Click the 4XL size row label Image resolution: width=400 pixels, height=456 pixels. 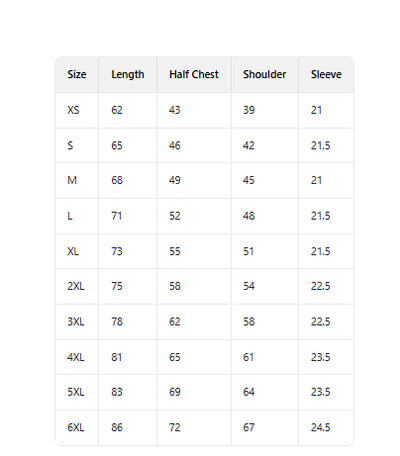tap(76, 357)
